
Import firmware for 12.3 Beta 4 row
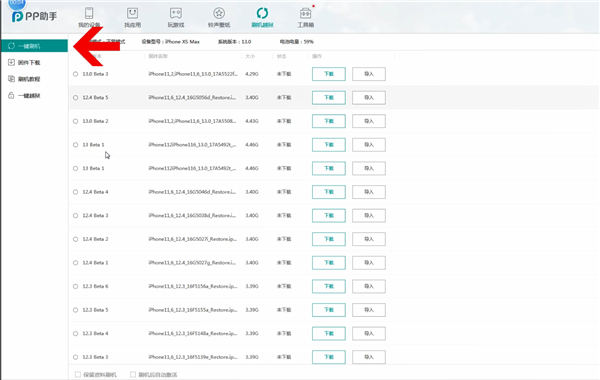tap(369, 334)
